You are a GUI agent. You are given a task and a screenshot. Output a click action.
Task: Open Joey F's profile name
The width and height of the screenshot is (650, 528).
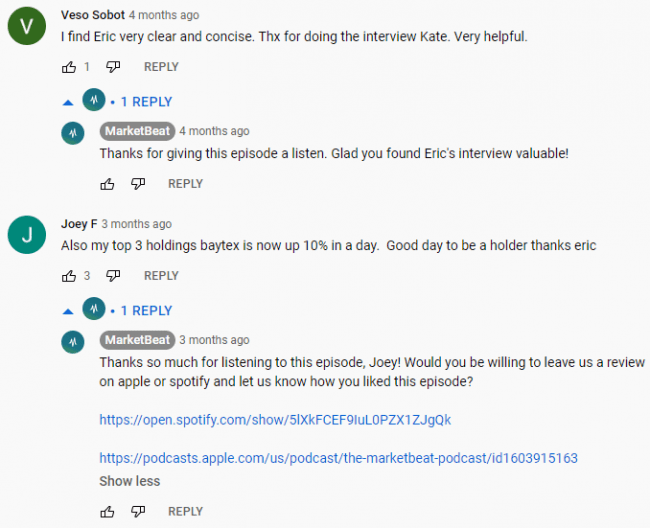point(79,224)
